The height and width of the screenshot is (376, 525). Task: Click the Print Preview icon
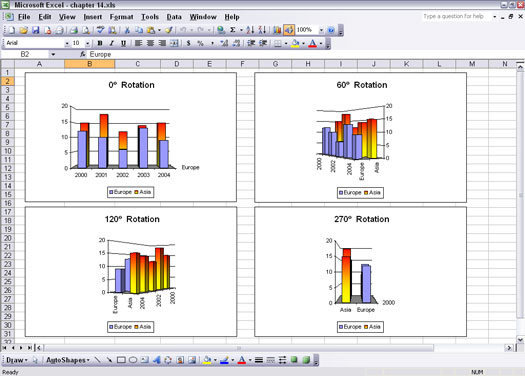tap(86, 30)
